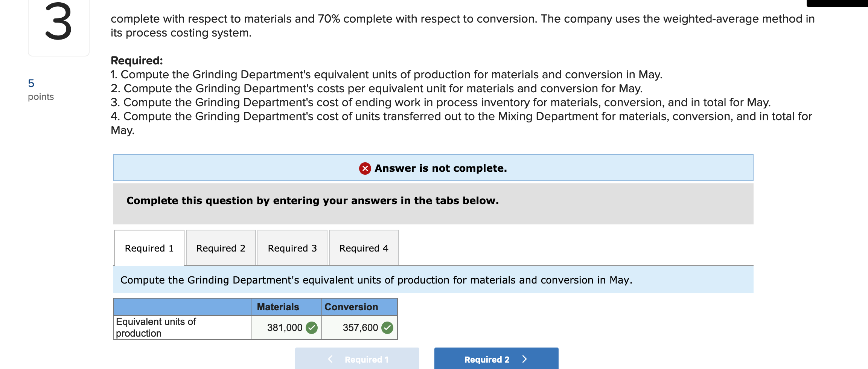Screen dimensions: 868x369
Task: Click the question number 3 box
Action: (59, 24)
